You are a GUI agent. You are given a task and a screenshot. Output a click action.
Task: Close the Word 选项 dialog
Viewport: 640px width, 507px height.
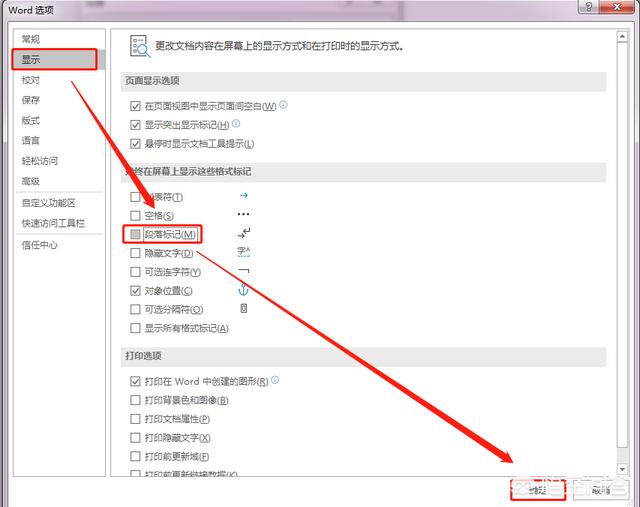pyautogui.click(x=618, y=7)
